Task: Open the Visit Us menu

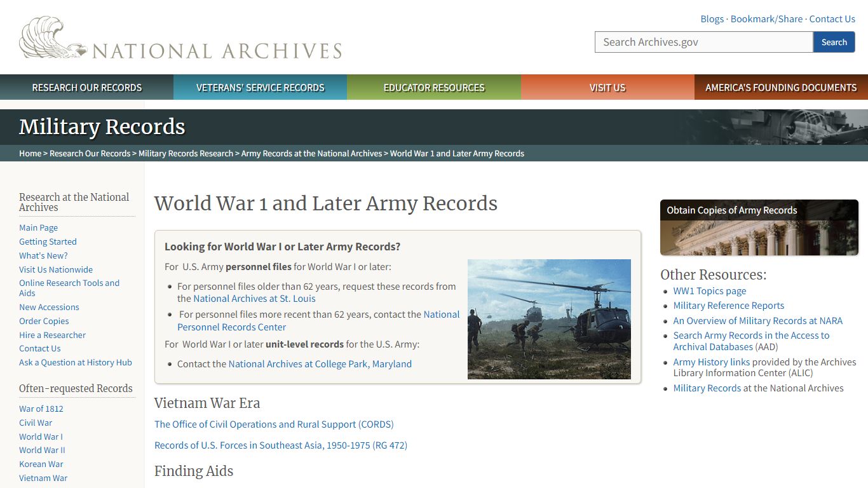Action: [x=607, y=88]
